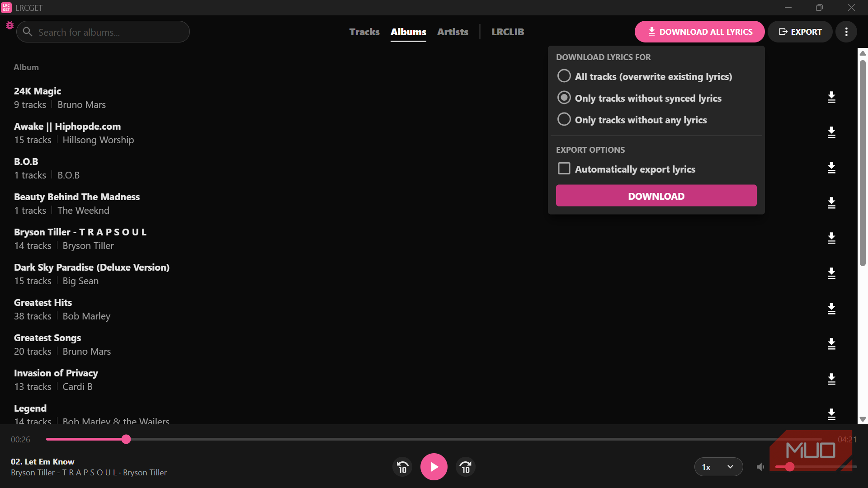
Task: Download lyrics for Bruno Mars' Greatest Songs
Action: point(831,344)
